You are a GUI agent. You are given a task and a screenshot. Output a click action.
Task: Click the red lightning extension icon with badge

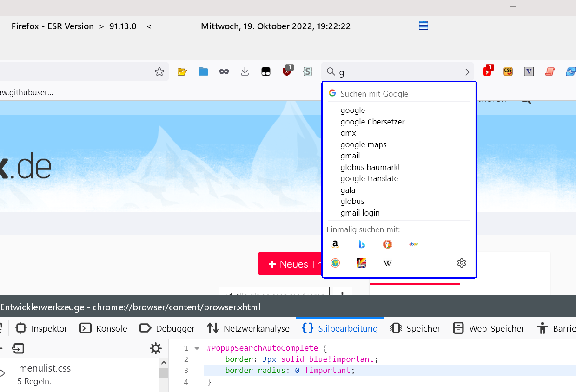point(488,71)
